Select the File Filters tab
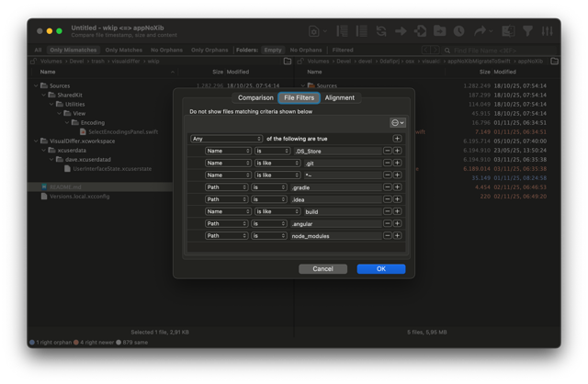 [x=299, y=98]
